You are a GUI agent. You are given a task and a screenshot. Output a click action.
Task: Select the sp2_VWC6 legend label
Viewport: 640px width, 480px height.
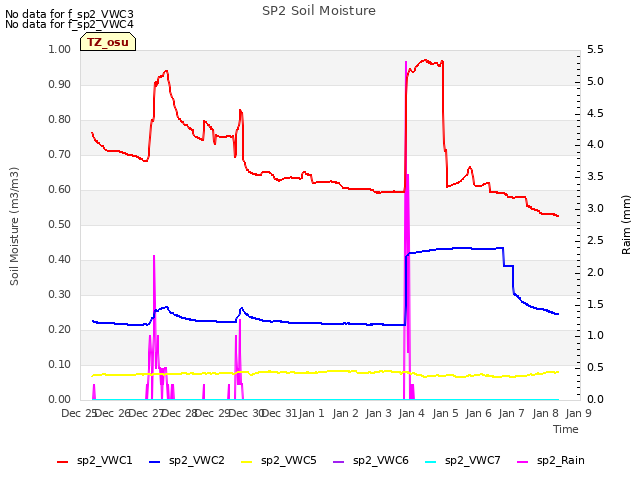[381, 461]
